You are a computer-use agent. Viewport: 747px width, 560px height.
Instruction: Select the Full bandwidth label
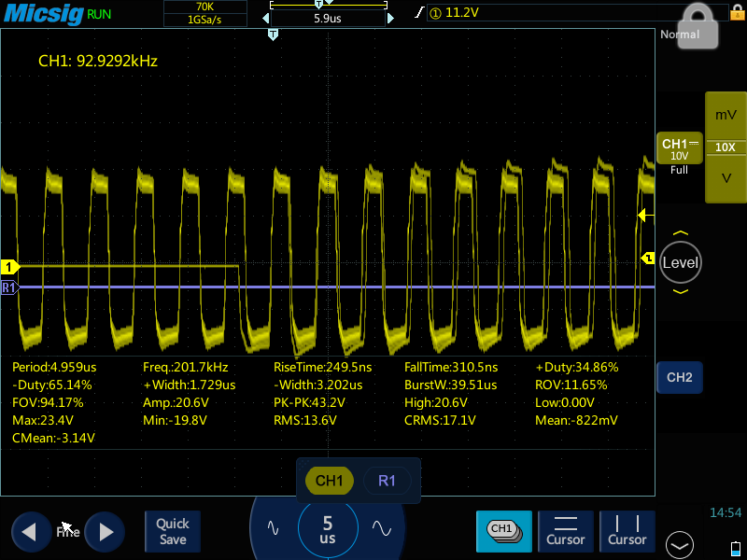click(679, 170)
